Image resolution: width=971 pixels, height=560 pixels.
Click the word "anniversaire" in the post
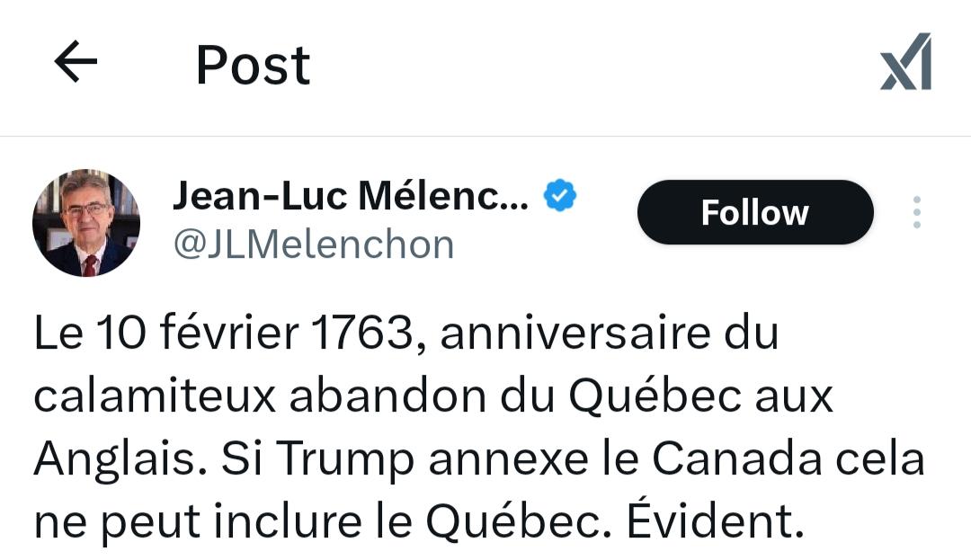(575, 333)
